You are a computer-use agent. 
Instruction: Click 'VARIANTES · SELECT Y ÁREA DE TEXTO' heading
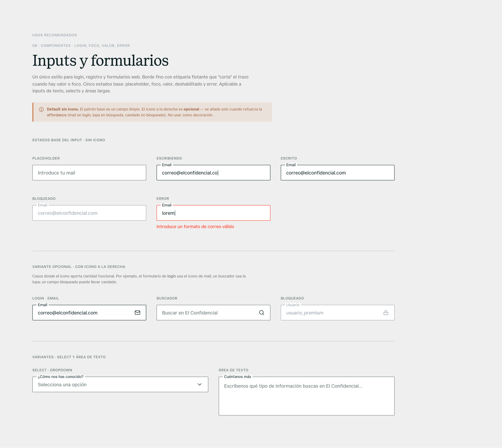point(69,357)
